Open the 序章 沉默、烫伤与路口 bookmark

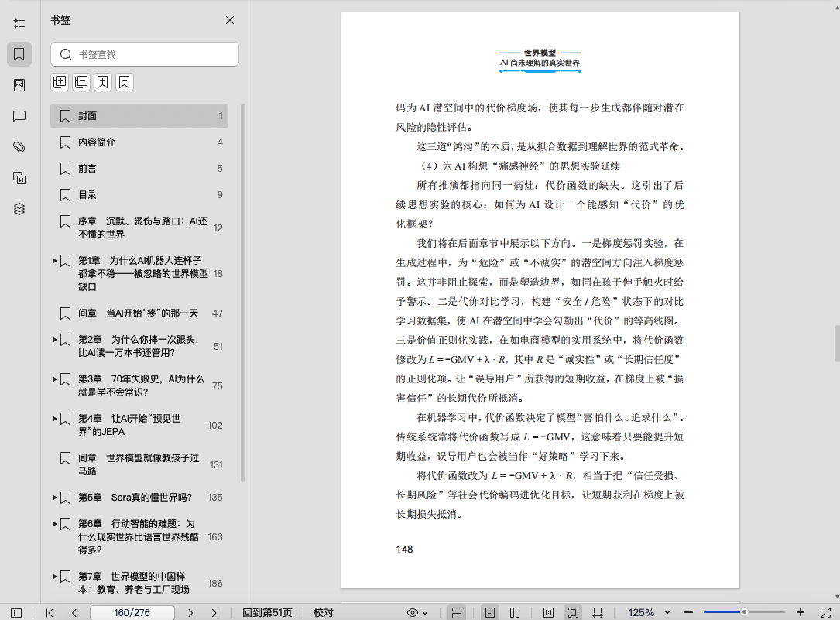[139, 228]
